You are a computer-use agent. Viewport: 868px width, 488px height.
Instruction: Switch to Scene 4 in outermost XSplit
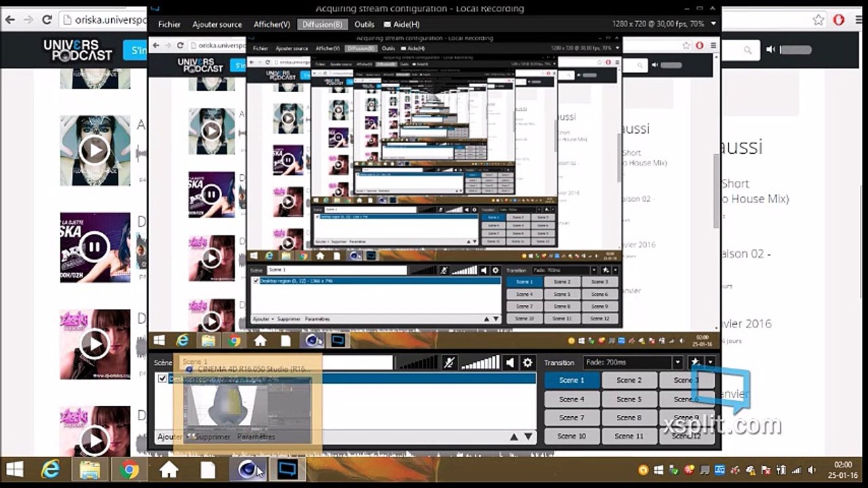(x=571, y=399)
